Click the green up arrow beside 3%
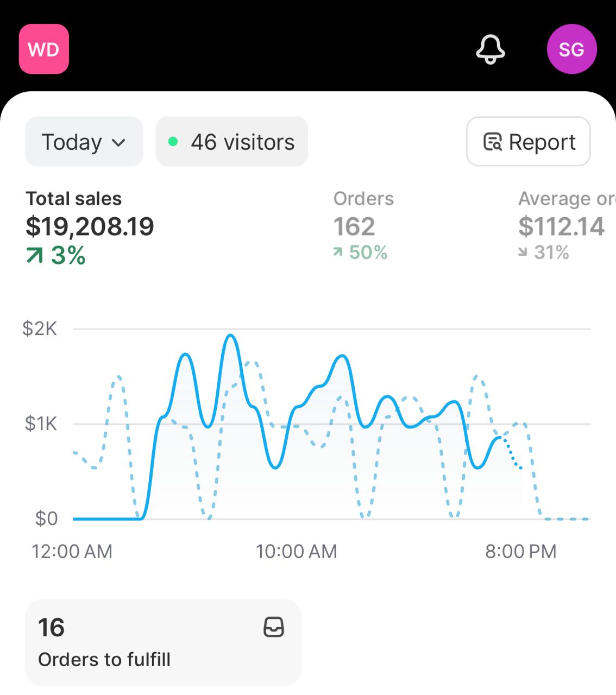Image resolution: width=616 pixels, height=695 pixels. [x=35, y=255]
